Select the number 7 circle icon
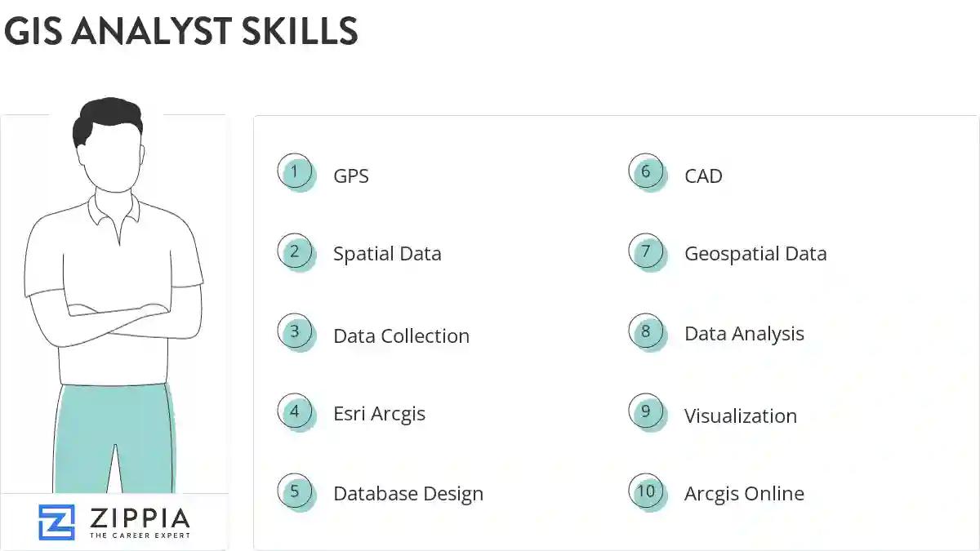 646,252
